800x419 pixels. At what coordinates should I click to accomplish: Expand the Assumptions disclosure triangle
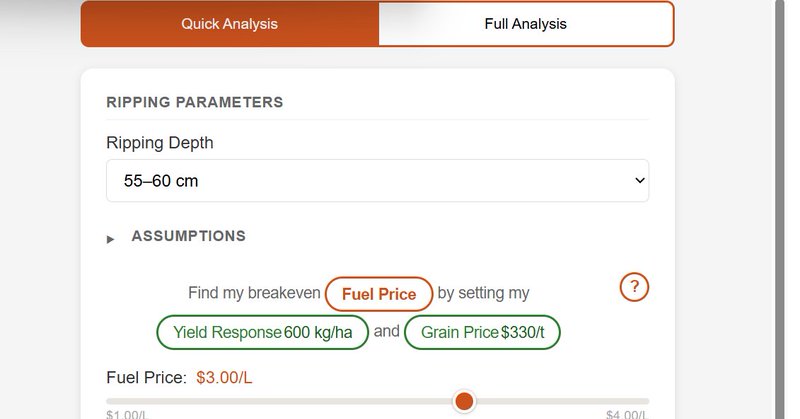111,239
